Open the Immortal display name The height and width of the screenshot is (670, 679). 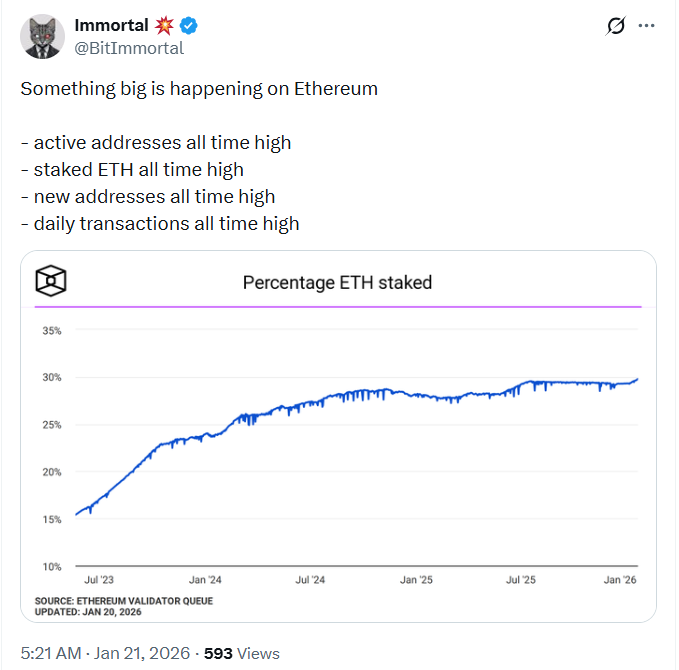coord(111,26)
